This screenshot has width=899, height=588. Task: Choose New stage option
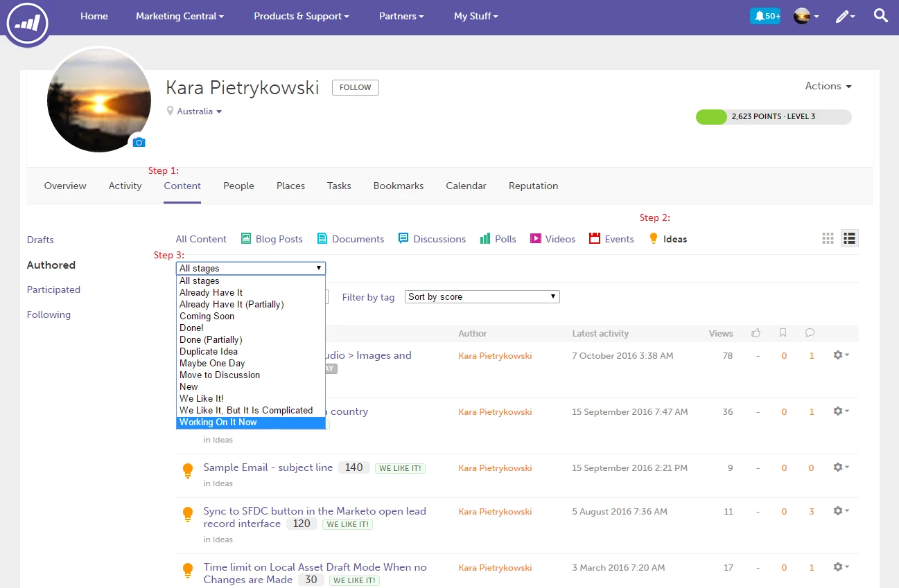pyautogui.click(x=251, y=386)
